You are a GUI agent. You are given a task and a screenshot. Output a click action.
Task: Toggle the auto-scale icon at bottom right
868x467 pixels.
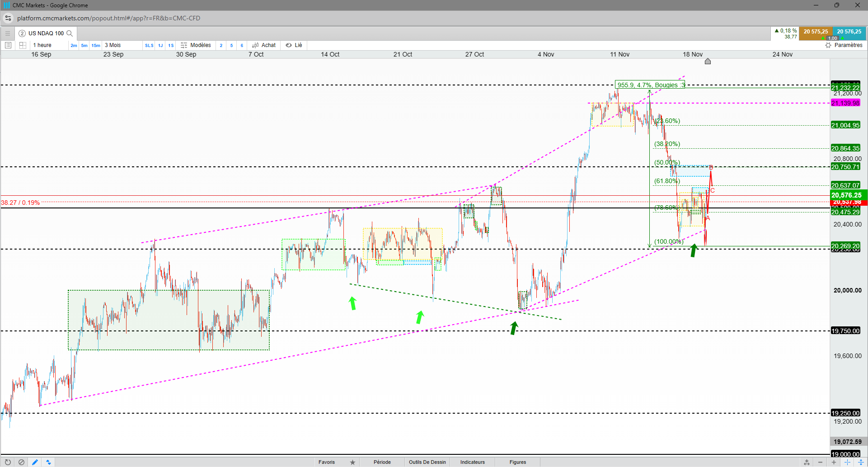[x=861, y=462]
